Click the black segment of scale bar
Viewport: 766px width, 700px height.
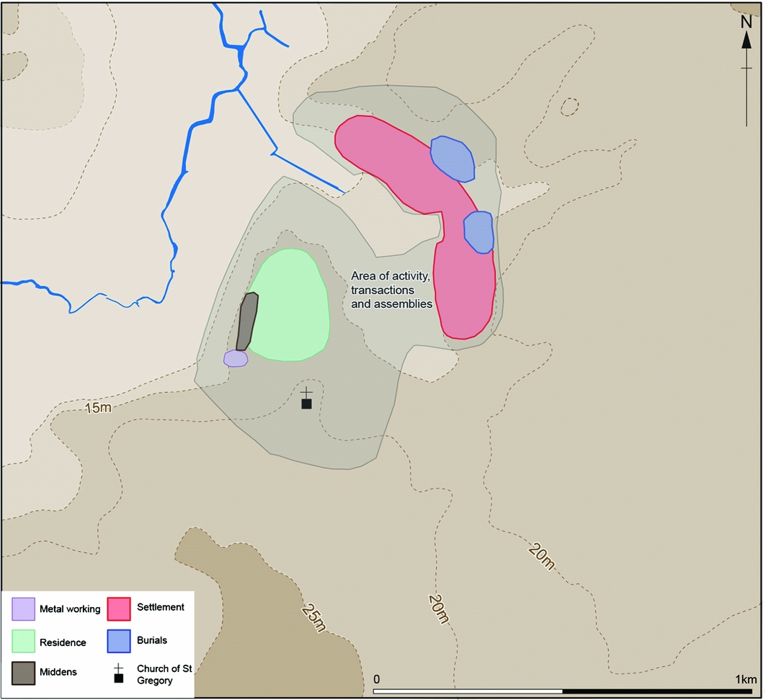657,692
